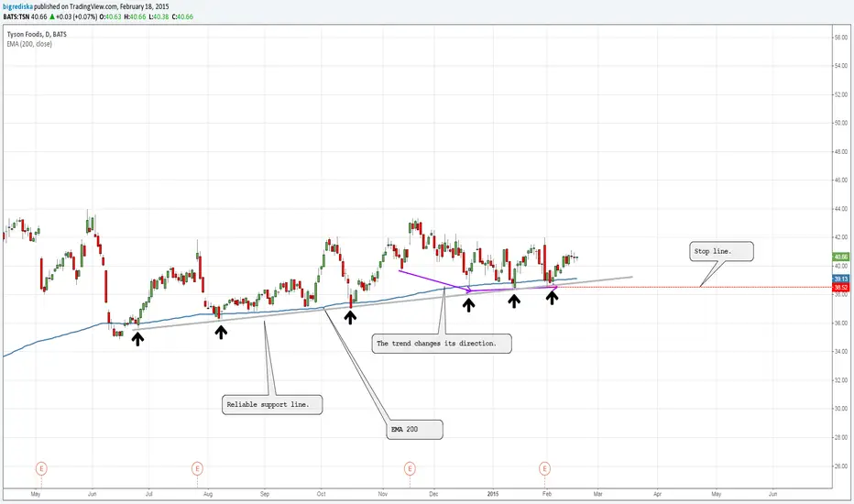Click the 30.00 level on the price axis
The height and width of the screenshot is (504, 854).
pos(840,409)
